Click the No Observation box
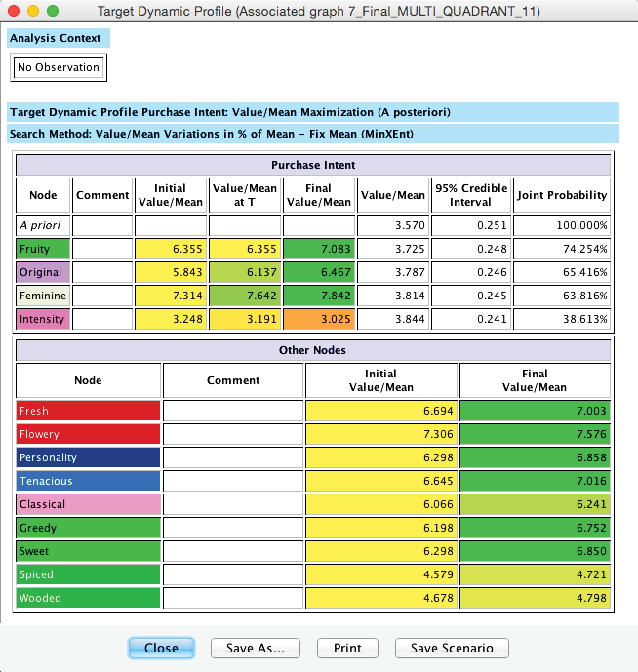Screen dimensions: 638x672 pyautogui.click(x=59, y=67)
